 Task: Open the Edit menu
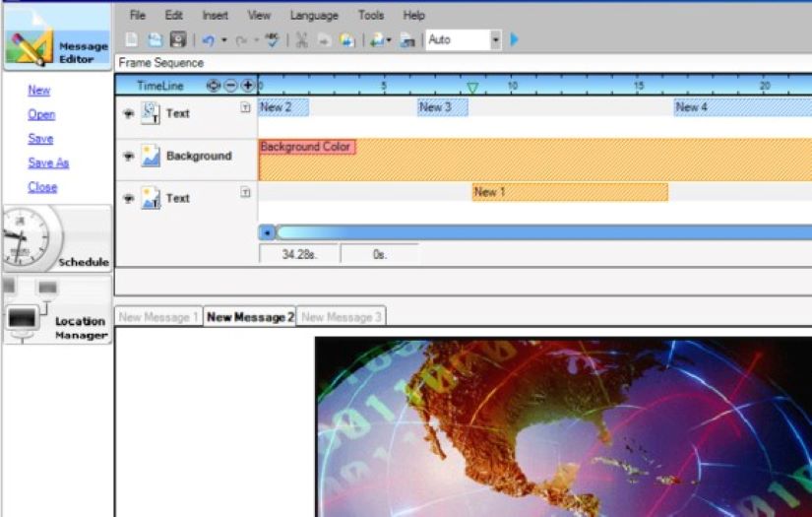click(x=173, y=15)
